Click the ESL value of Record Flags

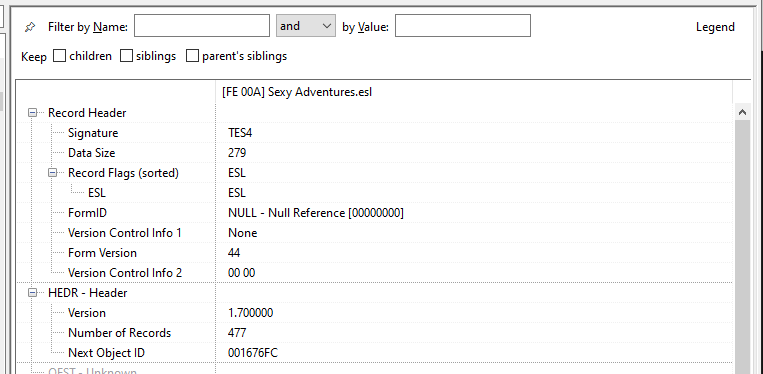click(236, 173)
